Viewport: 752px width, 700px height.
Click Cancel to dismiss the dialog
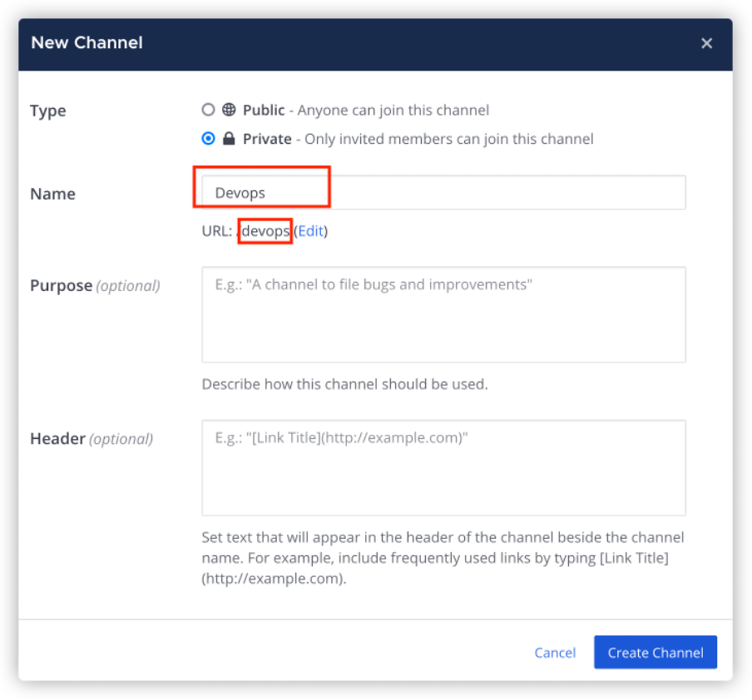tap(555, 653)
